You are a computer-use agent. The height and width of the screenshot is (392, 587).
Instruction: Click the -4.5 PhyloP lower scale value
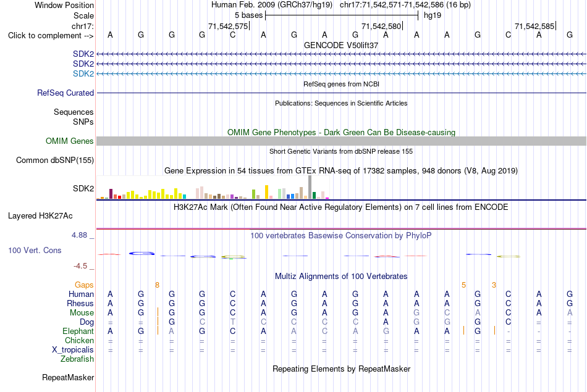click(80, 266)
